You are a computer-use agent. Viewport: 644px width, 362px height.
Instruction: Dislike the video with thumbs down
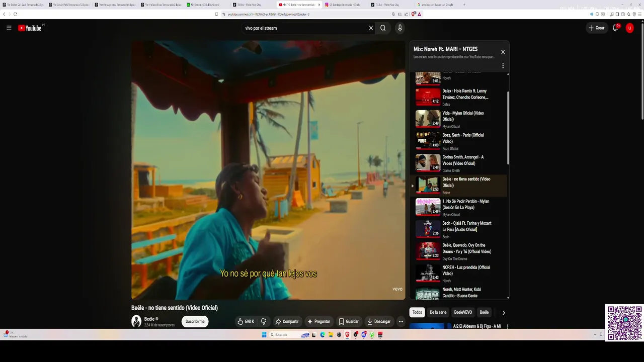tap(263, 321)
